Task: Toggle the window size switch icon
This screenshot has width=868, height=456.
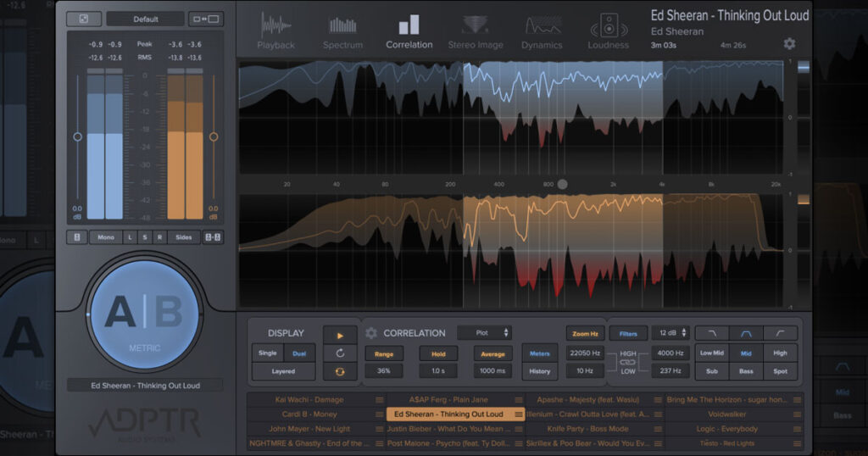Action: 205,19
